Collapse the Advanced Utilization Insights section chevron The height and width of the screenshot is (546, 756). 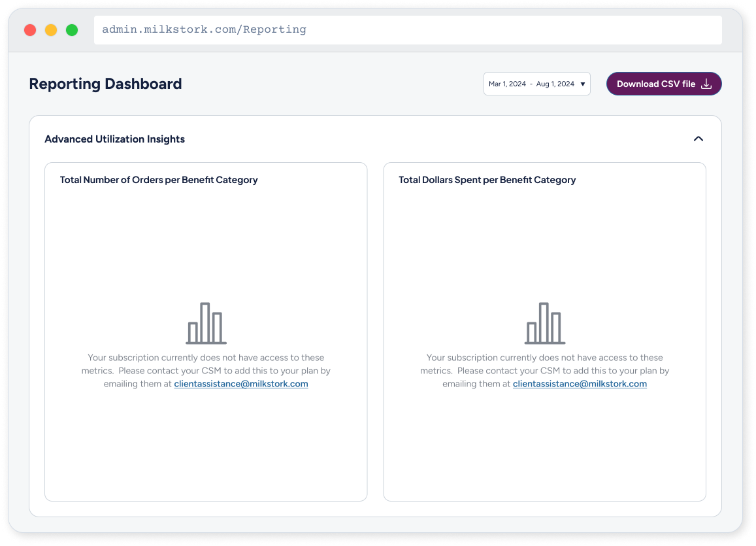698,139
